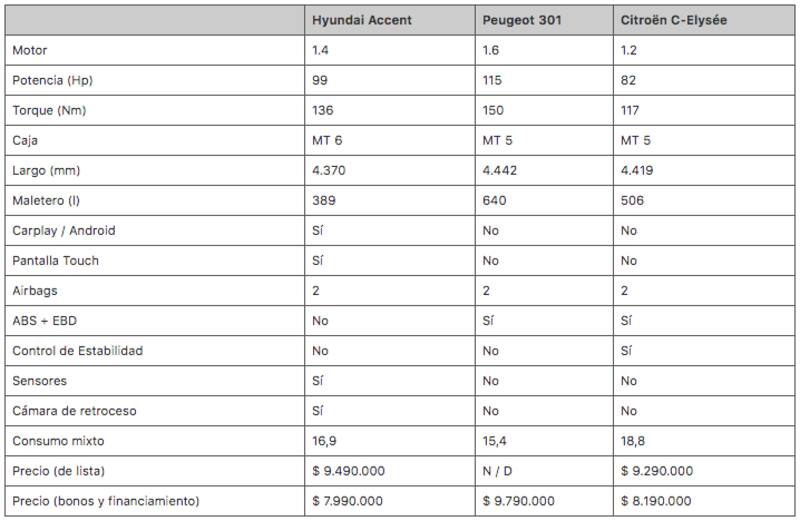Select the Control de Estabilidad label
800x521 pixels.
click(x=78, y=351)
